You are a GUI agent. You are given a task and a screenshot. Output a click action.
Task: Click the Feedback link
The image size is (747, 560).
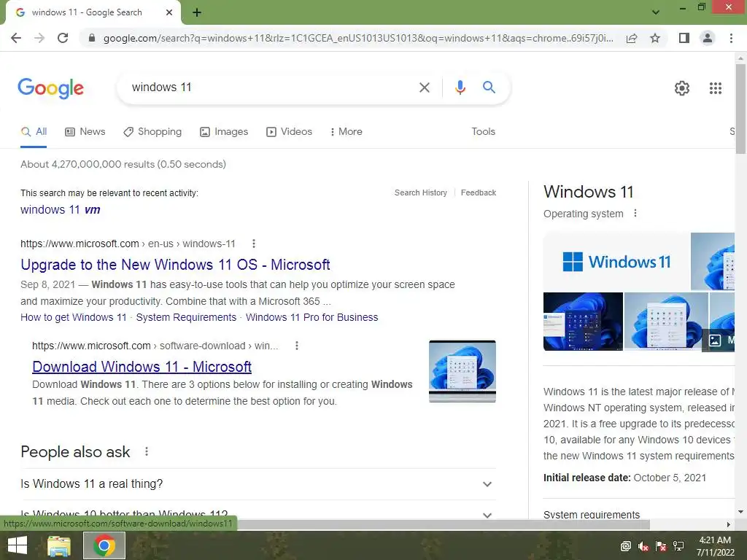pos(479,192)
